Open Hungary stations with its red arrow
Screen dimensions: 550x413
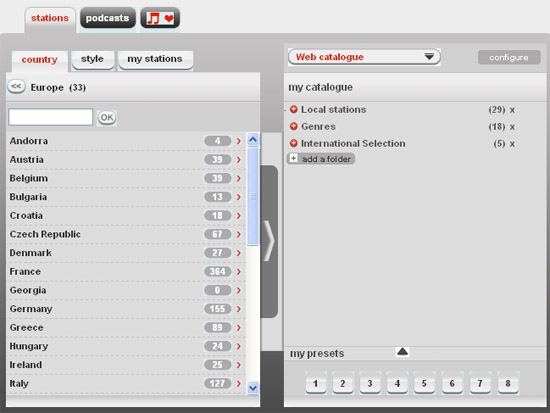[239, 346]
